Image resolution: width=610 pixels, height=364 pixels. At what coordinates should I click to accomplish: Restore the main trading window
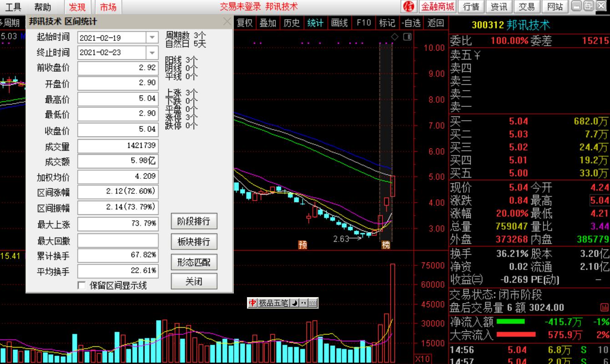589,6
